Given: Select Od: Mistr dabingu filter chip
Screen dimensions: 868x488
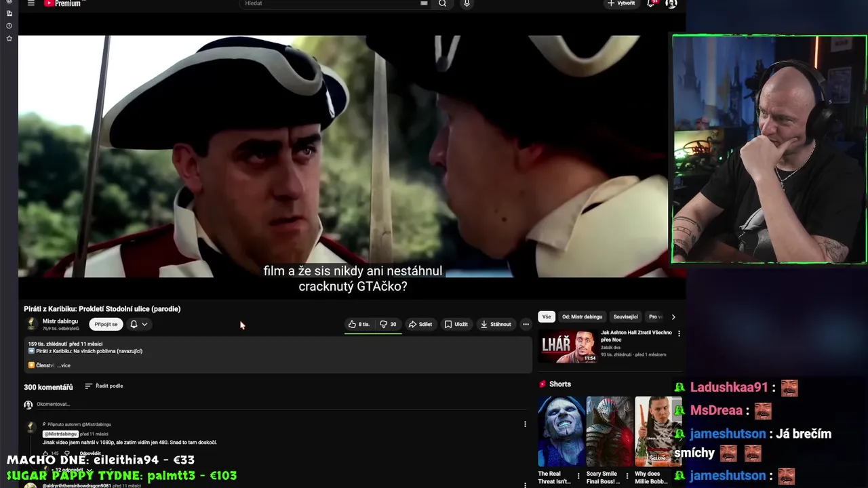Looking at the screenshot, I should pyautogui.click(x=582, y=317).
